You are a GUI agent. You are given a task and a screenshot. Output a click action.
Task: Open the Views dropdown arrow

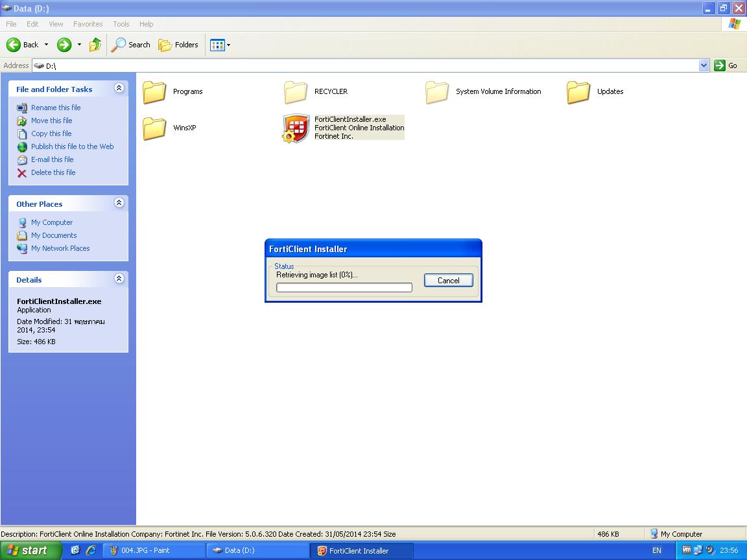tap(229, 45)
